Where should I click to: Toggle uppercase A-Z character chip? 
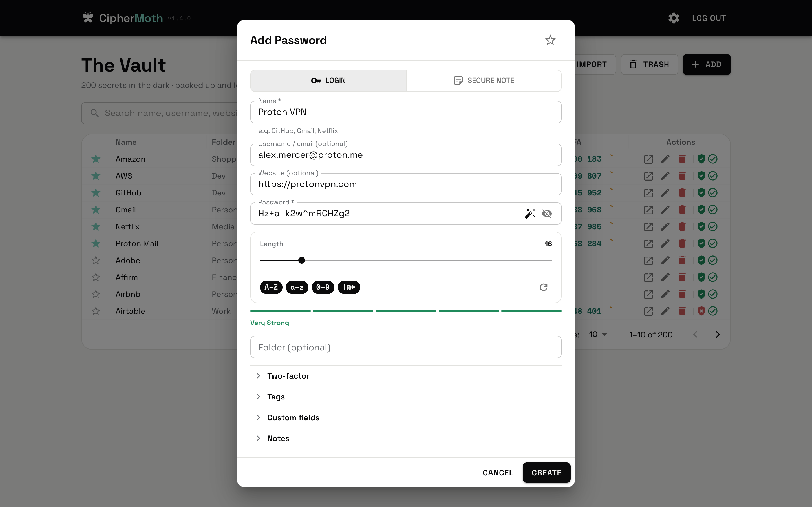(271, 287)
